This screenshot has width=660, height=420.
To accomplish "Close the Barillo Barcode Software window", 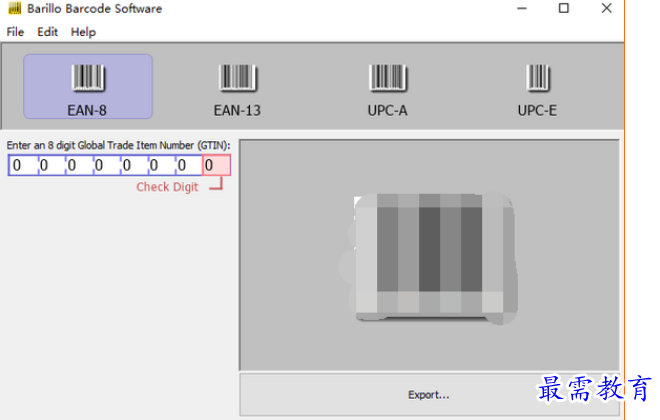I will (x=607, y=8).
